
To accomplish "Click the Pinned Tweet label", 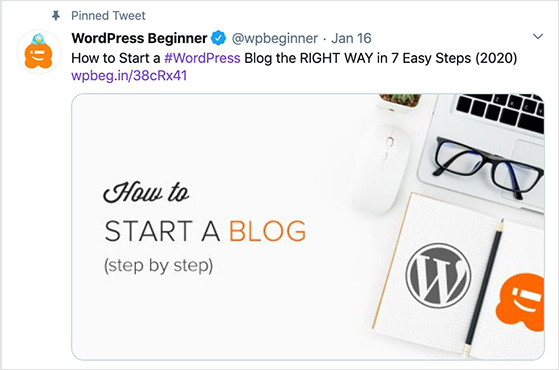I will coord(108,16).
